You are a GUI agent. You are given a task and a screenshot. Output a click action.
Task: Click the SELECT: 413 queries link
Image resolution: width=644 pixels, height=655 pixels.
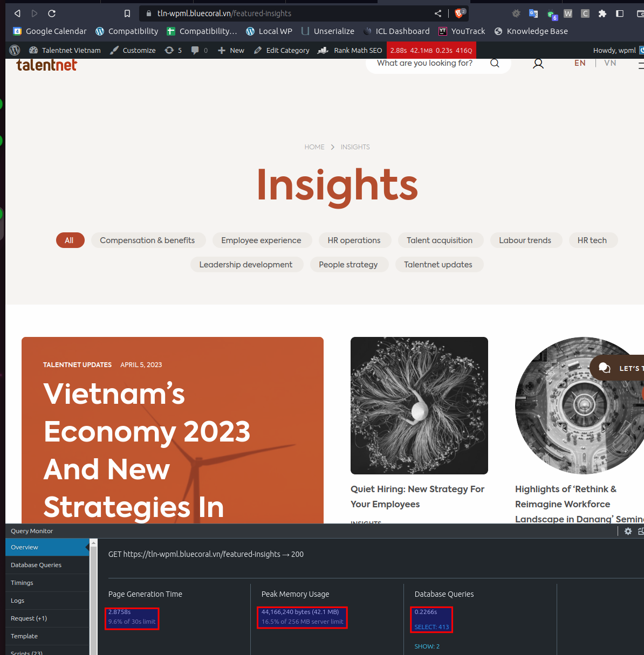pyautogui.click(x=431, y=627)
